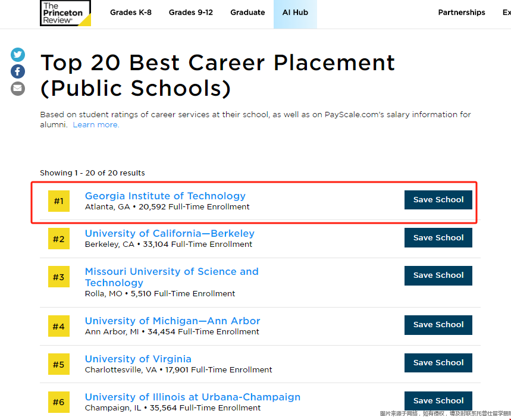The width and height of the screenshot is (511, 420).
Task: Open the Partnerships menu item
Action: (462, 12)
